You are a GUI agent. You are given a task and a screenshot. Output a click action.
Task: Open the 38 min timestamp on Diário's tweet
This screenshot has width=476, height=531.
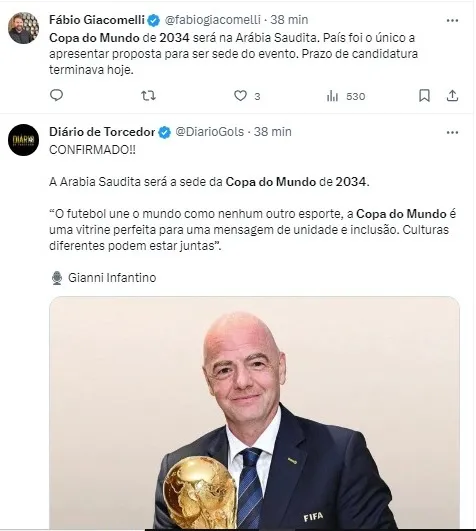click(273, 132)
